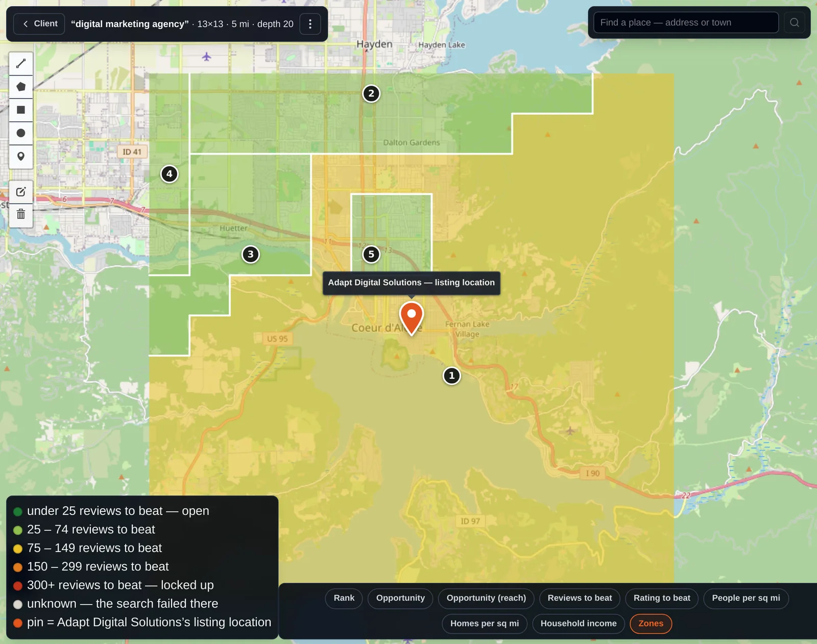Click the Find a place search field
The image size is (817, 644).
point(686,22)
